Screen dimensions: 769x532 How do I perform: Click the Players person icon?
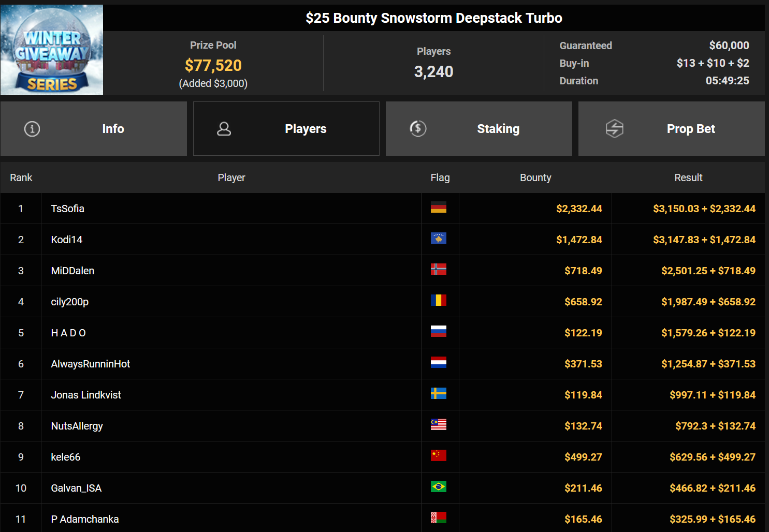point(224,129)
